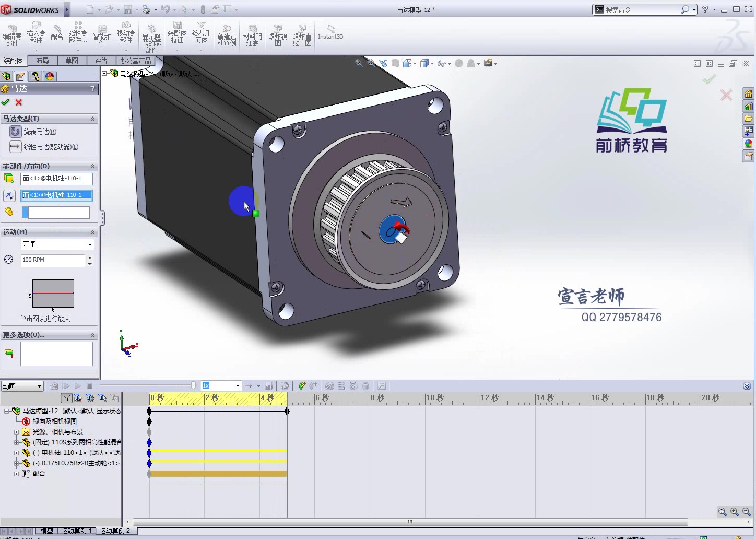Click the 爆炸直线草图 tool
756x539 pixels.
[302, 36]
